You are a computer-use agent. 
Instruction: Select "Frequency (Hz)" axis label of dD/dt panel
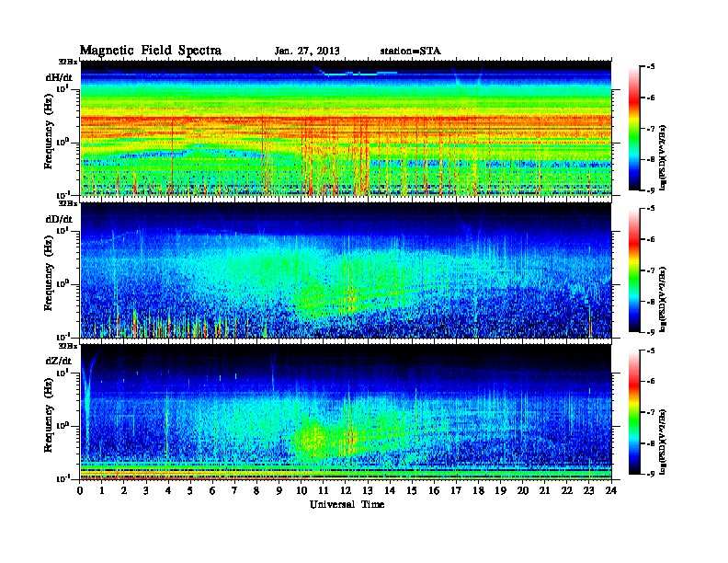pyautogui.click(x=49, y=273)
